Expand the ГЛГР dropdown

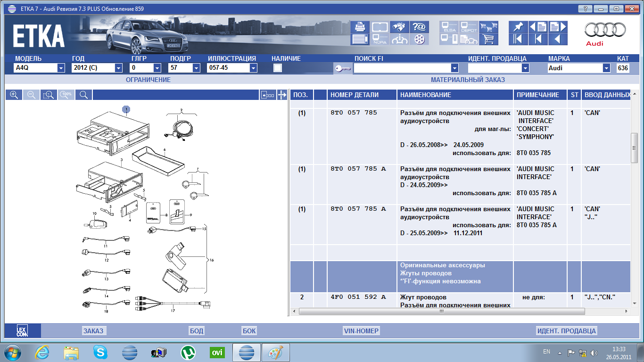click(157, 68)
